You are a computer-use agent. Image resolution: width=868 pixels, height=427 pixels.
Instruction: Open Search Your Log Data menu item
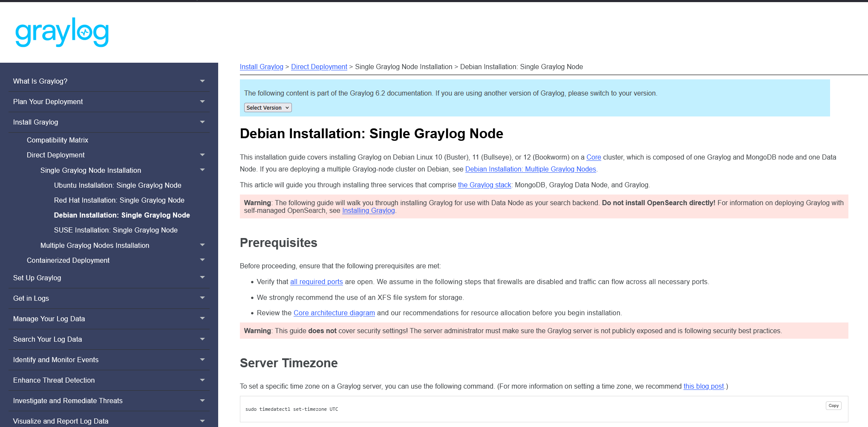[x=47, y=339]
